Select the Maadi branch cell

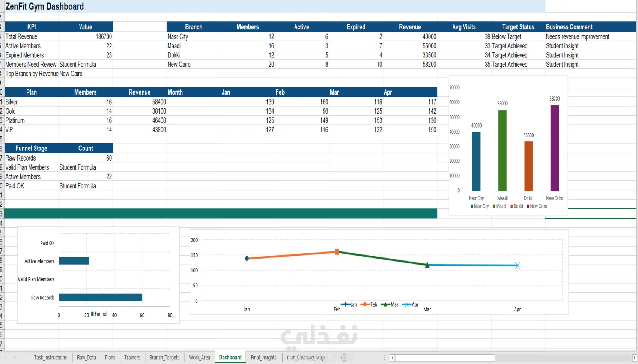coord(194,46)
